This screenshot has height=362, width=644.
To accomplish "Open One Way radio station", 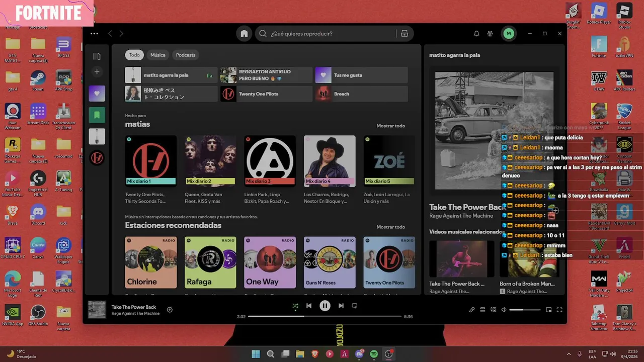I will pos(270,262).
